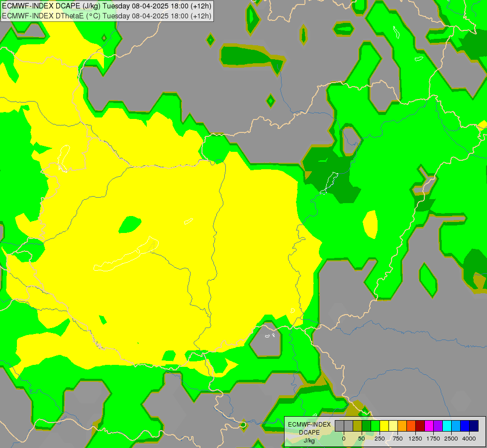
Task: Click the red-orange legend swatch
Action: (x=411, y=426)
